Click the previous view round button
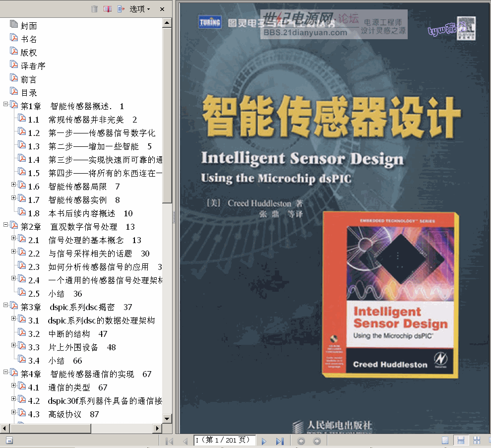The height and width of the screenshot is (448, 491). tap(301, 441)
